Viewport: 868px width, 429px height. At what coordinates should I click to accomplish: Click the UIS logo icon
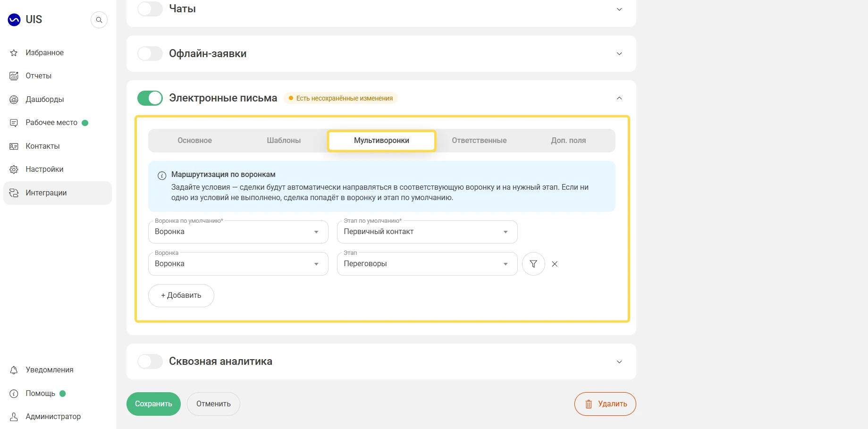[14, 19]
